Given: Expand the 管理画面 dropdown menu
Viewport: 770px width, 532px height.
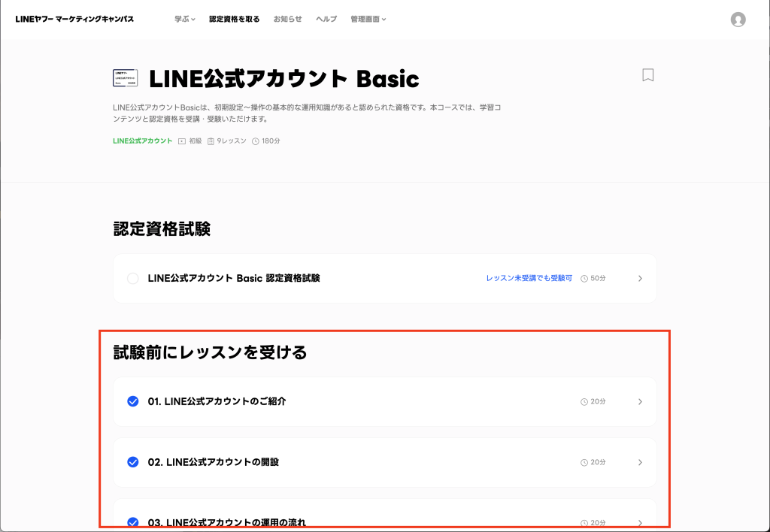Looking at the screenshot, I should click(x=368, y=19).
